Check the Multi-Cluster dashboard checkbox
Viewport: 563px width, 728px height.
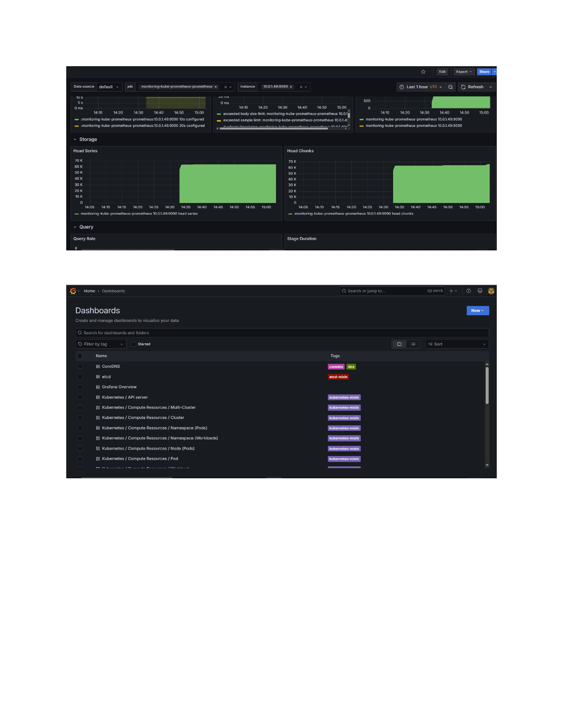[80, 408]
